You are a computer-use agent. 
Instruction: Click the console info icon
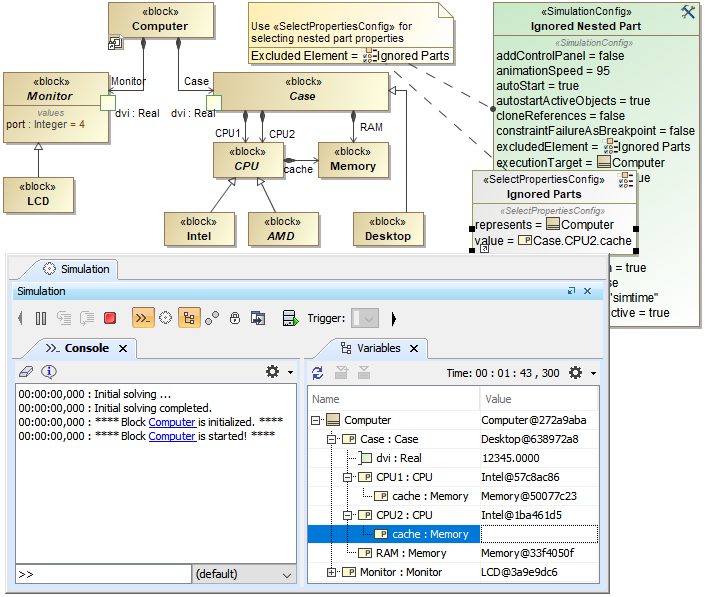[x=48, y=372]
